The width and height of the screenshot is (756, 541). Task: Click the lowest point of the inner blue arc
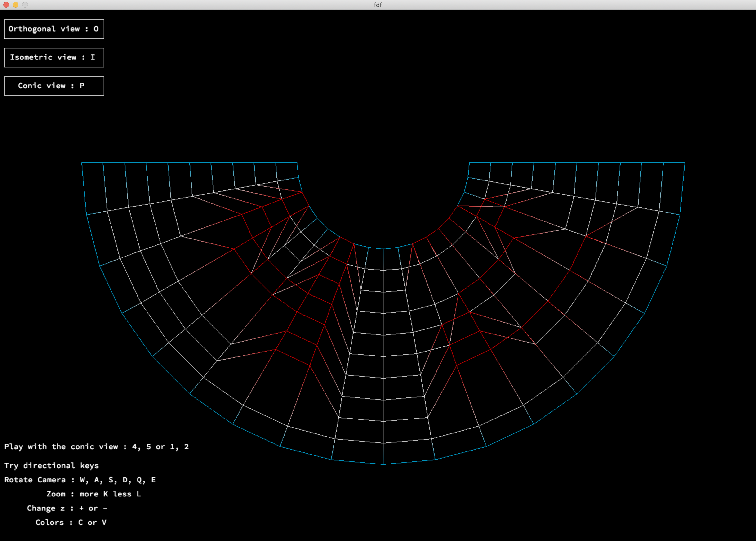point(383,249)
